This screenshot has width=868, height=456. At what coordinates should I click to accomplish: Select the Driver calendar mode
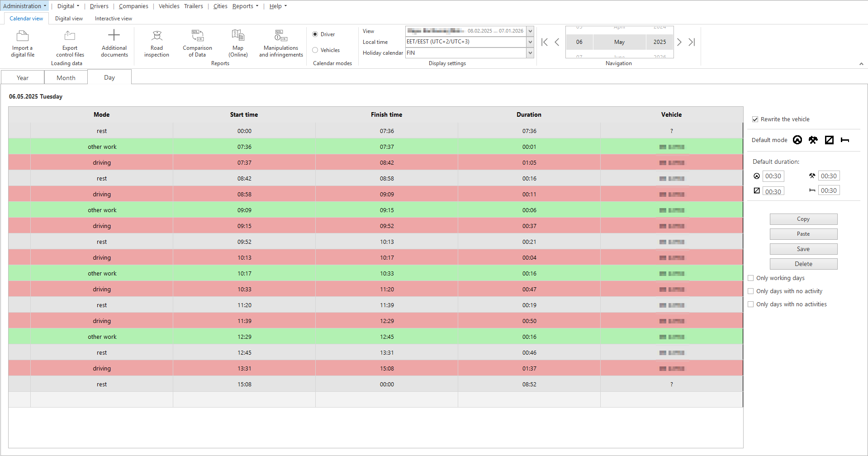(315, 34)
